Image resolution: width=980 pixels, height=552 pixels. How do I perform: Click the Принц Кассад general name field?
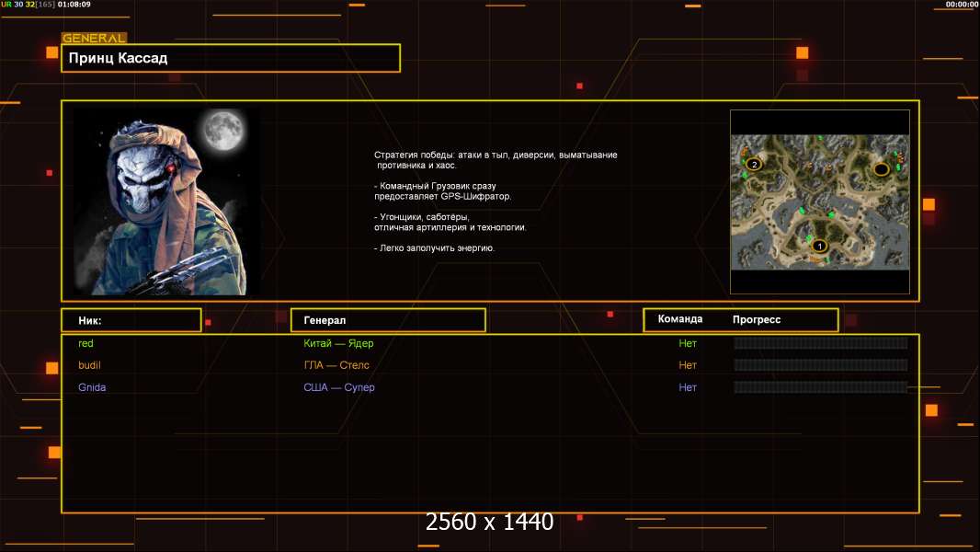coord(231,58)
